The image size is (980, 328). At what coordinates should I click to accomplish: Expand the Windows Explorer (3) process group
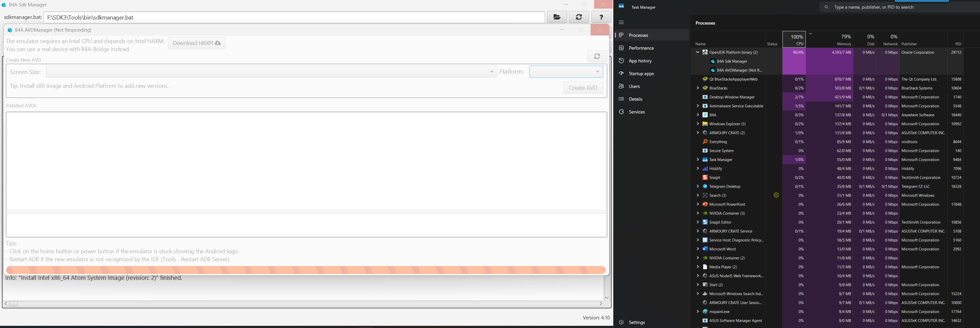coord(698,124)
